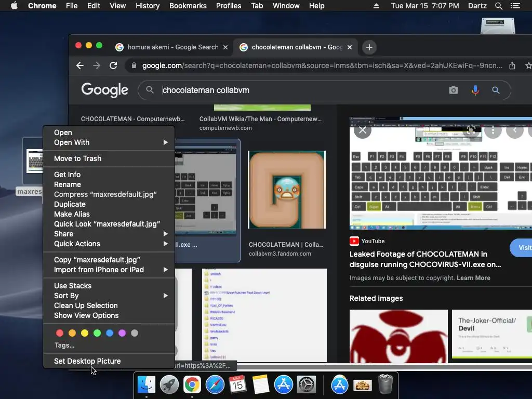532x399 pixels.
Task: Open App Store icon next to Notes
Action: coord(284,385)
